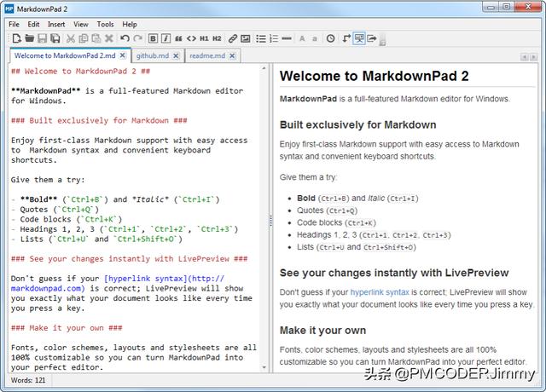
Task: Toggle the LivePreview pane button
Action: (x=359, y=38)
